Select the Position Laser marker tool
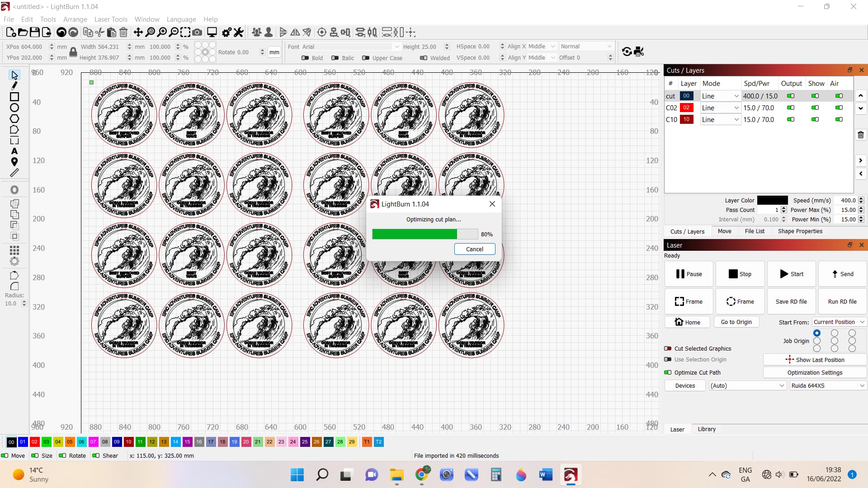The image size is (868, 488). pyautogui.click(x=14, y=162)
